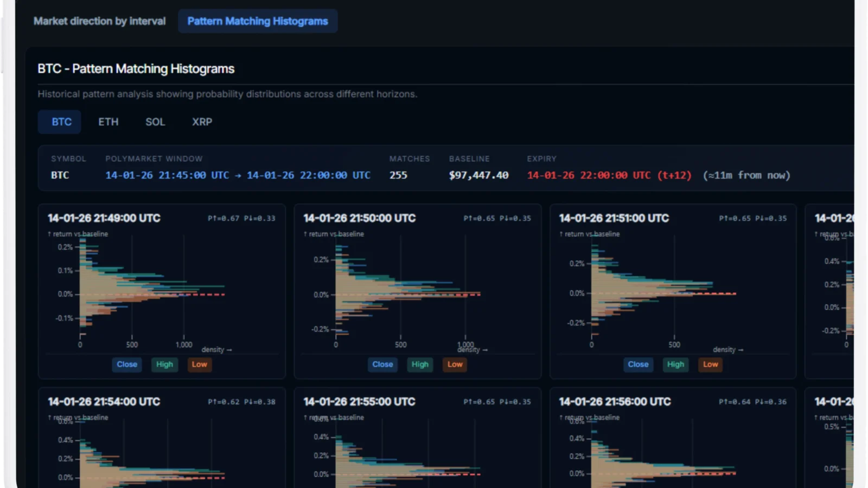Image resolution: width=868 pixels, height=488 pixels.
Task: Click the 21:50:00 histogram chart area
Action: tap(408, 288)
